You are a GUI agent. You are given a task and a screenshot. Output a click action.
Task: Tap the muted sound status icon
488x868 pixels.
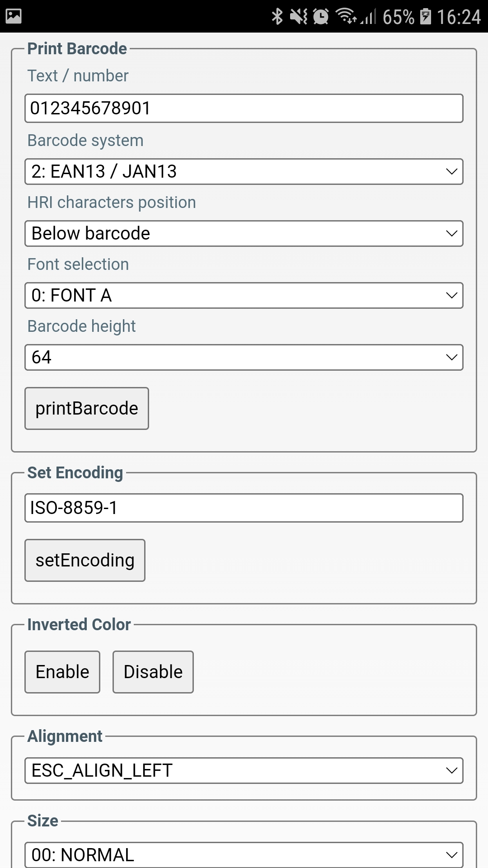pyautogui.click(x=299, y=16)
